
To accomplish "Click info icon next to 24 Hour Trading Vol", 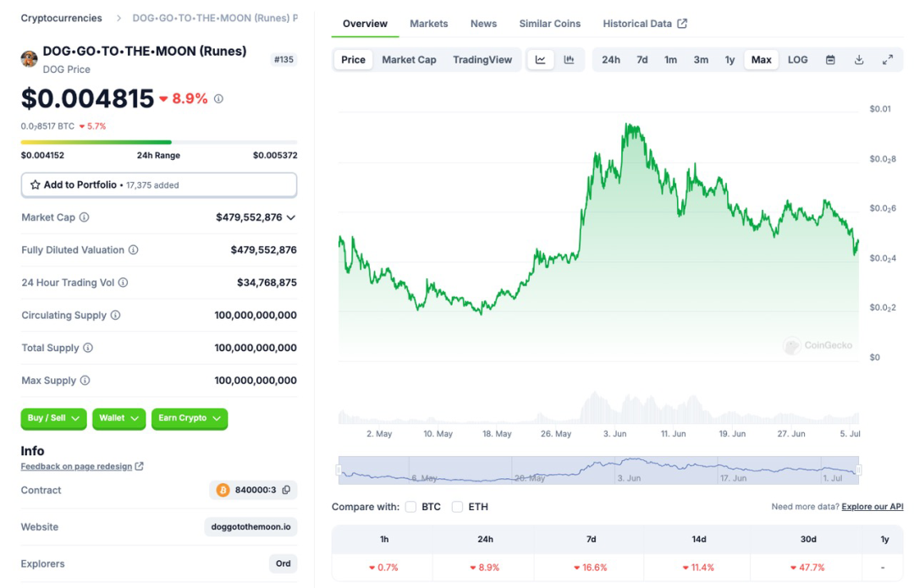I will 123,283.
